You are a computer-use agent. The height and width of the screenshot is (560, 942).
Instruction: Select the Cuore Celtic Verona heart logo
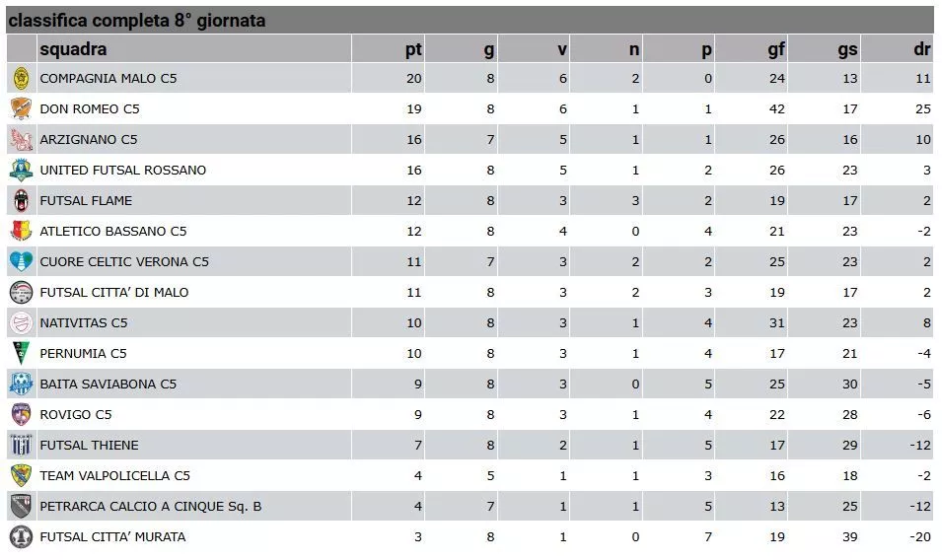click(21, 261)
